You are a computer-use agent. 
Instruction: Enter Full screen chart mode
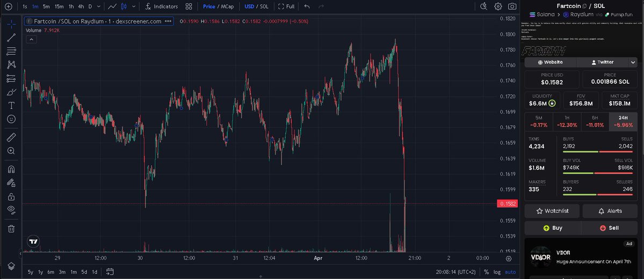[286, 6]
